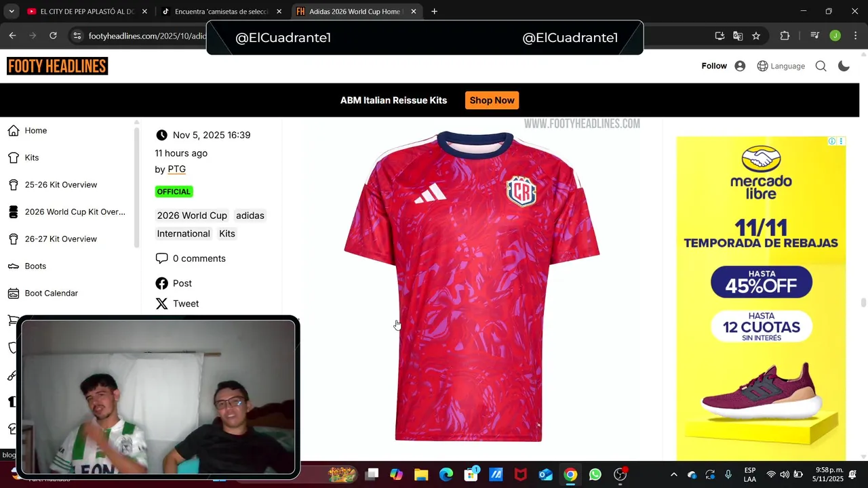
Task: View site information icon in address bar
Action: (x=77, y=36)
